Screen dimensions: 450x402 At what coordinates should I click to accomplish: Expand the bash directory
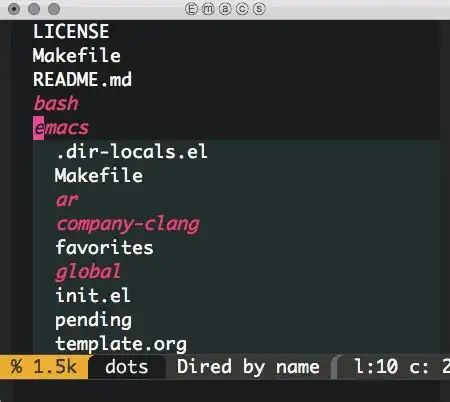[56, 103]
